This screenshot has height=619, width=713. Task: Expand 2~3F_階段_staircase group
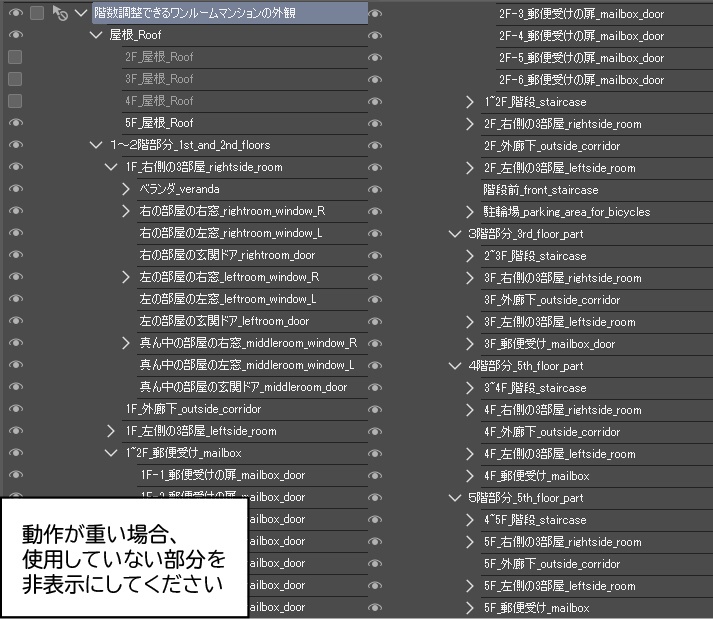coord(470,256)
